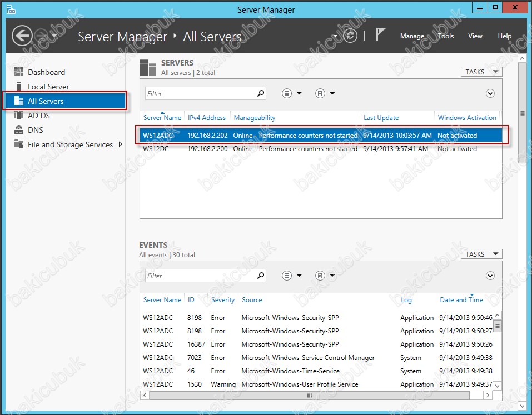
Task: Select the WS12DC server row
Action: pos(321,149)
